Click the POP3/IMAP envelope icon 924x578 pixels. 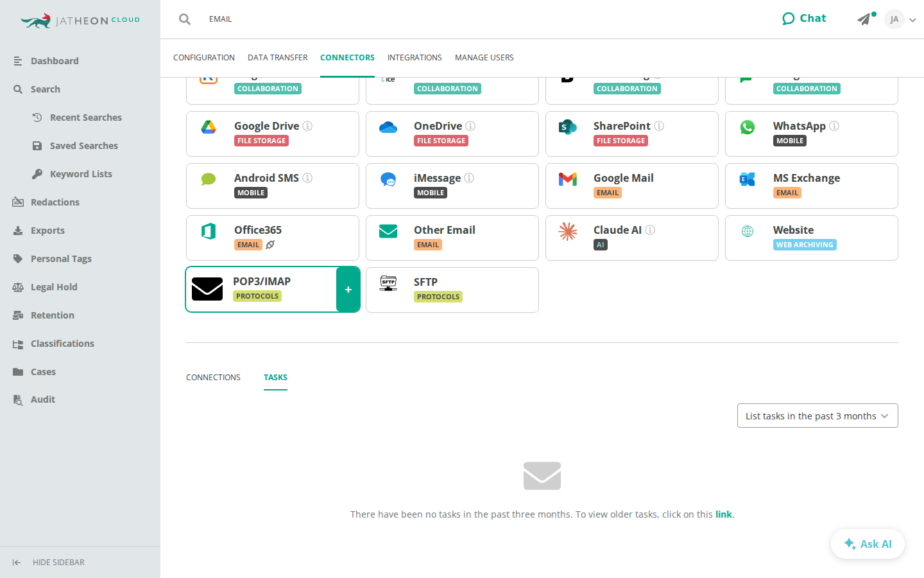[x=207, y=289]
